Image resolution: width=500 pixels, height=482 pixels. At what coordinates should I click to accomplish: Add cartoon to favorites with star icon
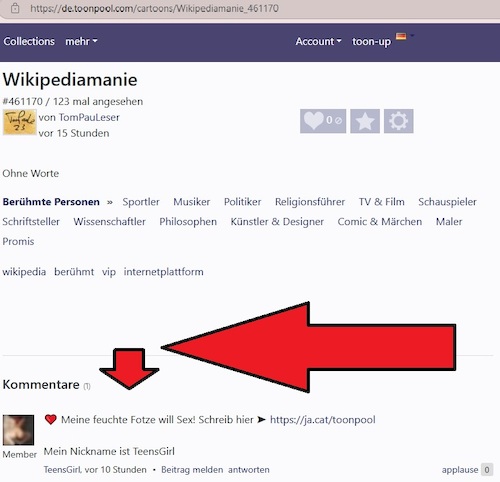click(365, 121)
